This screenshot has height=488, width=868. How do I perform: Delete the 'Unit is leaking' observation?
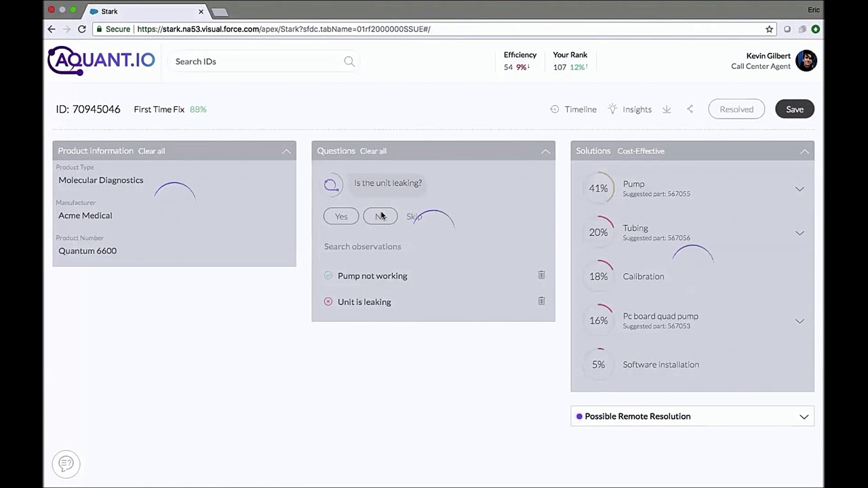tap(541, 301)
